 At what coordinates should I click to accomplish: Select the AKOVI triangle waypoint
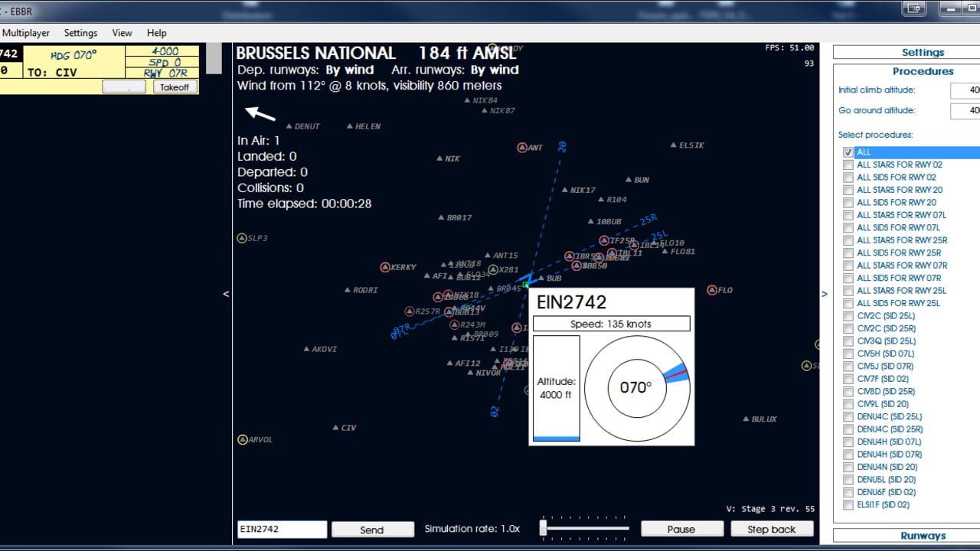click(x=306, y=349)
